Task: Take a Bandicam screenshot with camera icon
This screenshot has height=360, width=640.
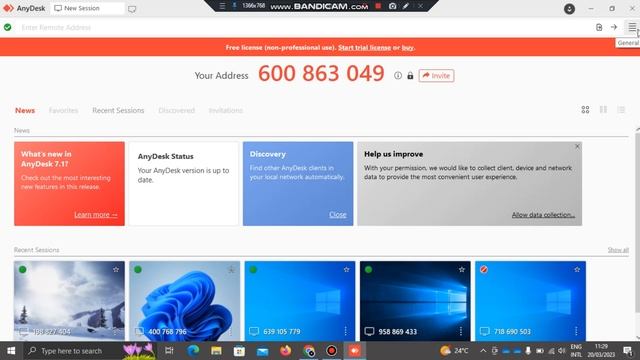Action: tap(392, 6)
